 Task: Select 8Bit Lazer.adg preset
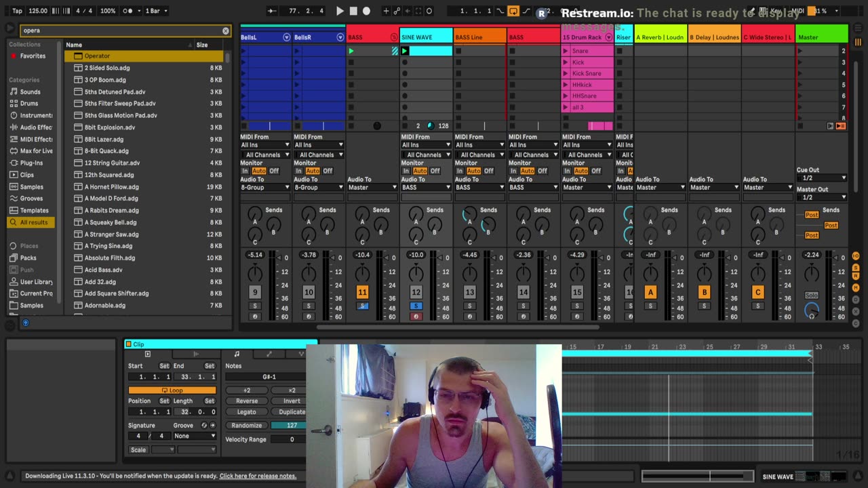click(144, 139)
